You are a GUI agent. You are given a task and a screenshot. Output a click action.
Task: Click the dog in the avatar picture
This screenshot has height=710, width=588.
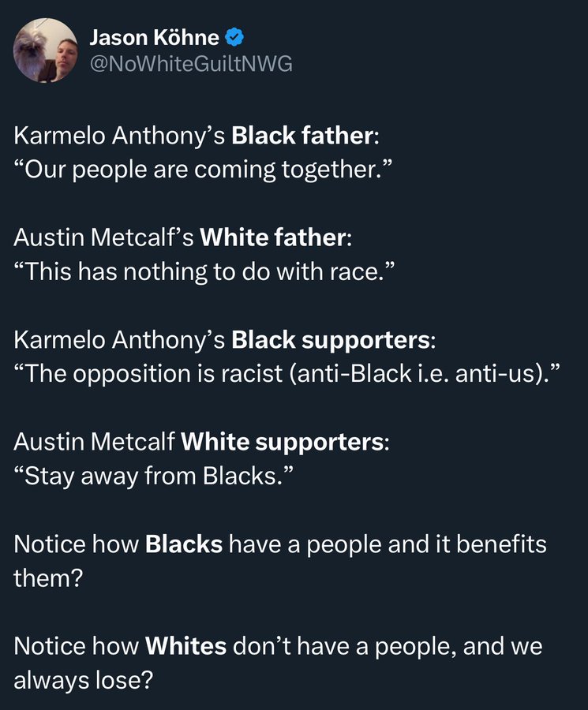[32, 49]
